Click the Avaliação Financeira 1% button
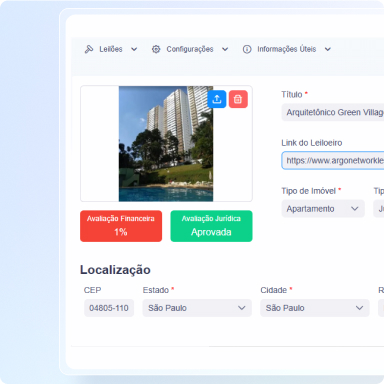 (121, 226)
